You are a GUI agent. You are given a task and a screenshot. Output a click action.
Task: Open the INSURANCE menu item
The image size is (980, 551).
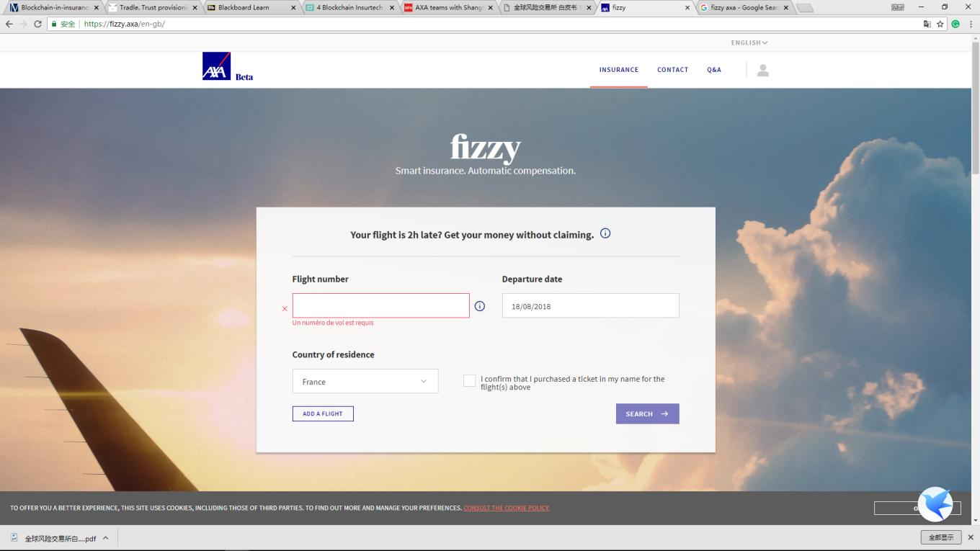click(x=619, y=70)
